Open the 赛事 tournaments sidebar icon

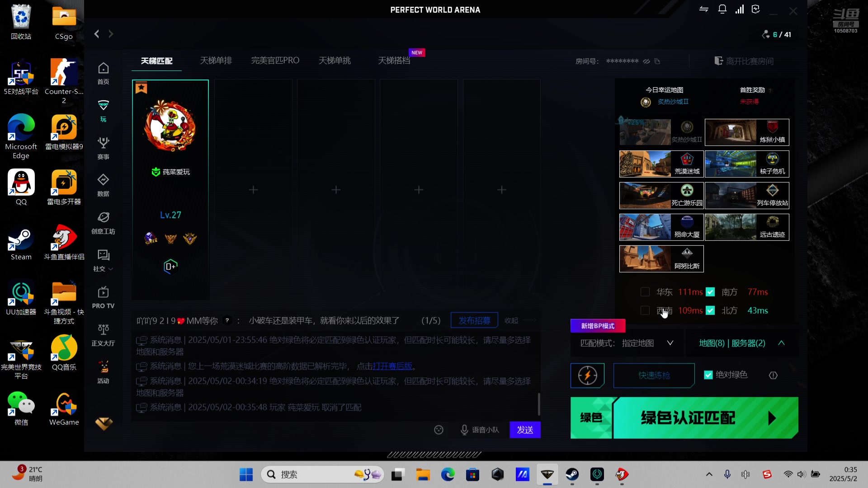103,148
